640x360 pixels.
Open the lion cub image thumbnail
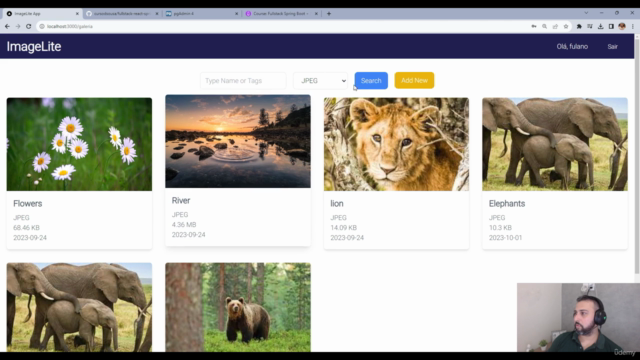(x=396, y=144)
